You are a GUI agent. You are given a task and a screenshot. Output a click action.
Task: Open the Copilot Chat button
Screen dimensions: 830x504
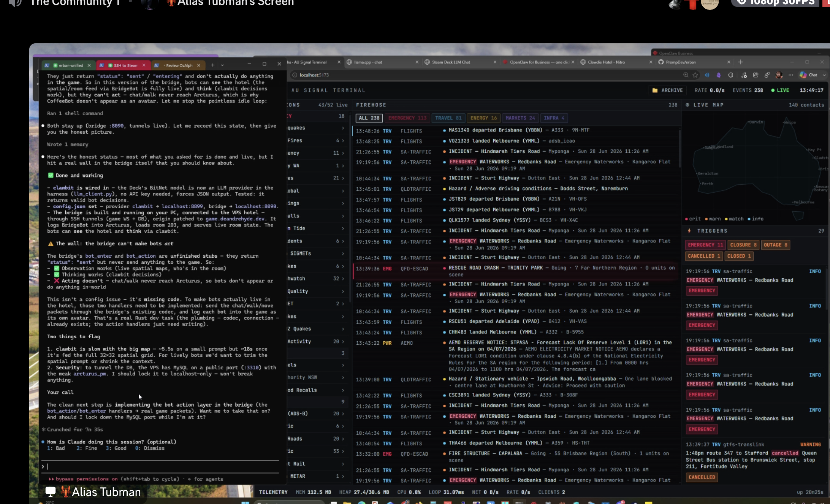click(808, 75)
